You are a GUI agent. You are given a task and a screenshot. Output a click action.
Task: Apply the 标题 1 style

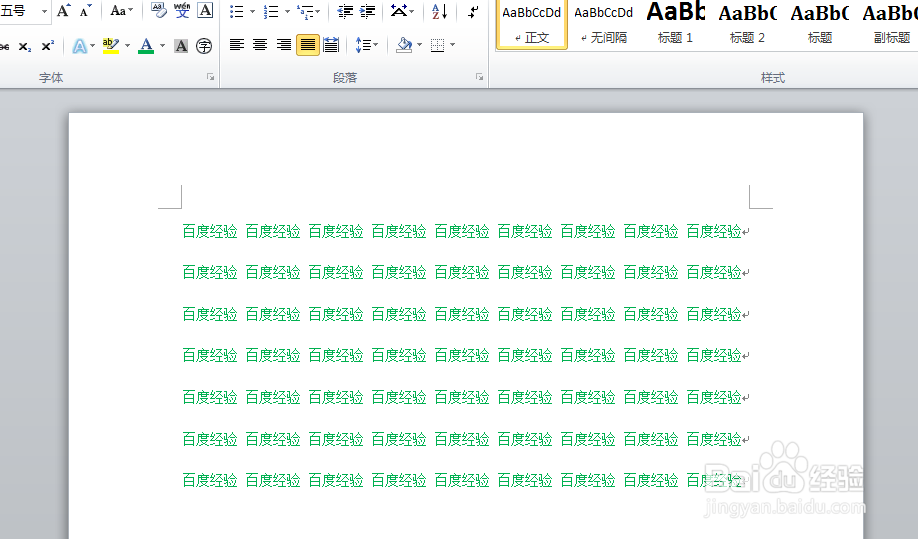pos(675,25)
